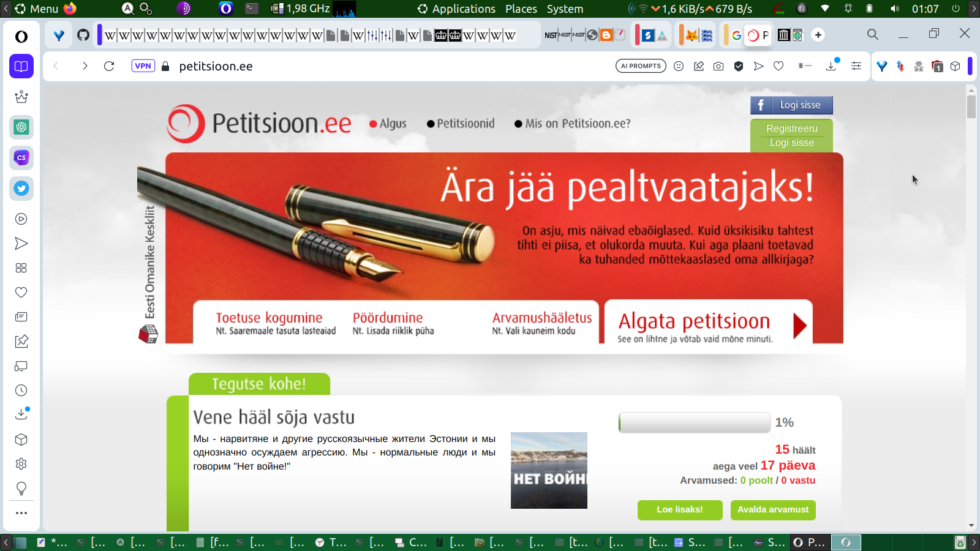This screenshot has width=980, height=551.
Task: Click the Eesti Omanike Kesklliit side banner
Action: coord(149,274)
